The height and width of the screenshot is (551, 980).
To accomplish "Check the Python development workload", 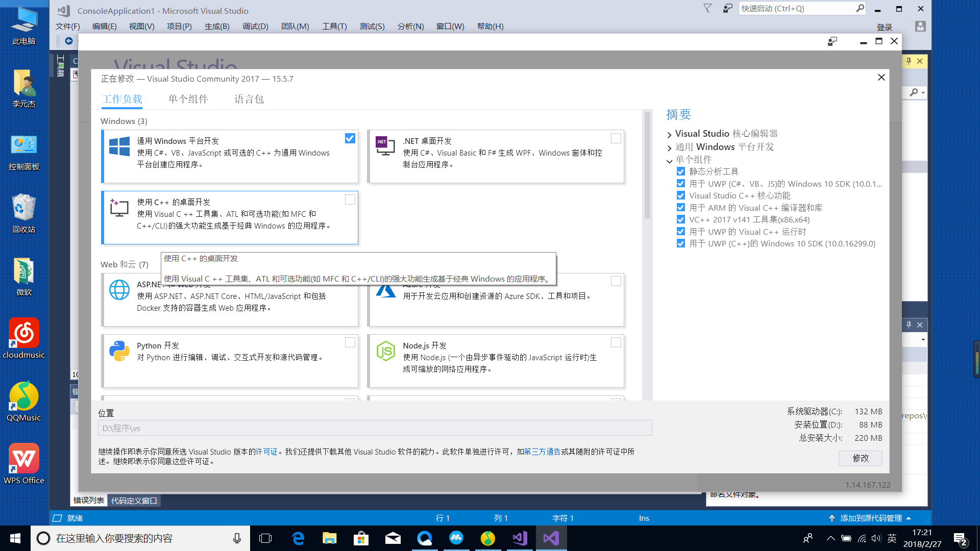I will coord(350,342).
